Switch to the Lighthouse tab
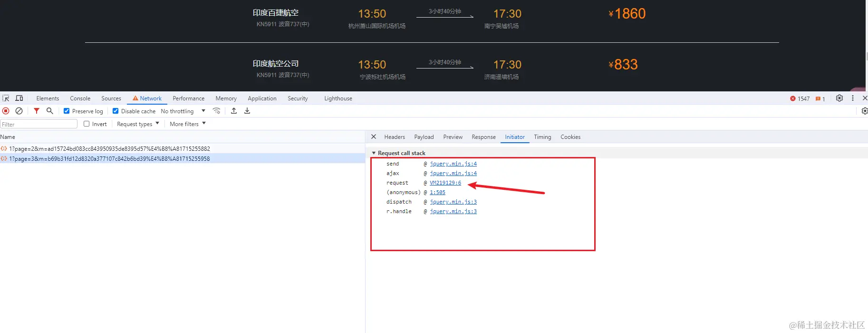The width and height of the screenshot is (868, 333). (x=338, y=98)
